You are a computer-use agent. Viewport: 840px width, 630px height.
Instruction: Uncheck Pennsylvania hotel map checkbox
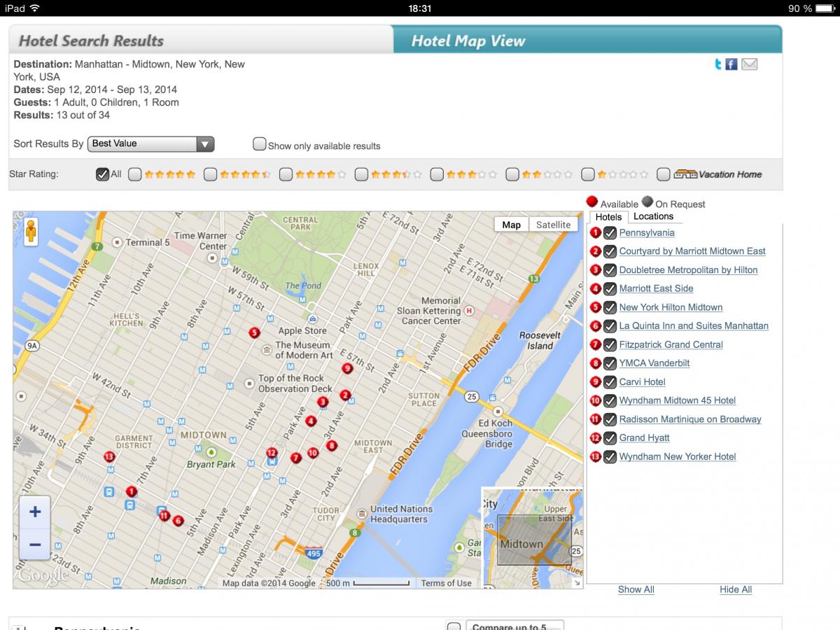coord(610,233)
